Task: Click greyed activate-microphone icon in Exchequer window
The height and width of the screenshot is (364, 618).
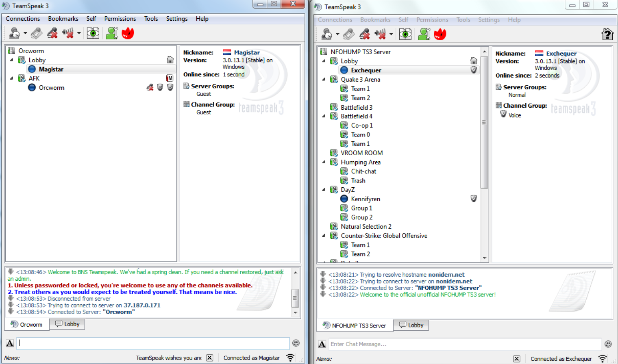Action: point(349,34)
